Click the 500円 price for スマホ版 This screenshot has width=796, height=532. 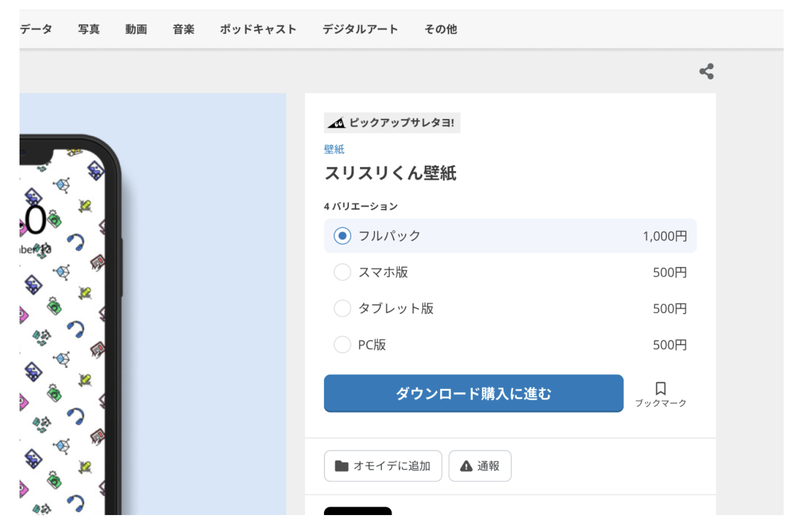tap(670, 272)
